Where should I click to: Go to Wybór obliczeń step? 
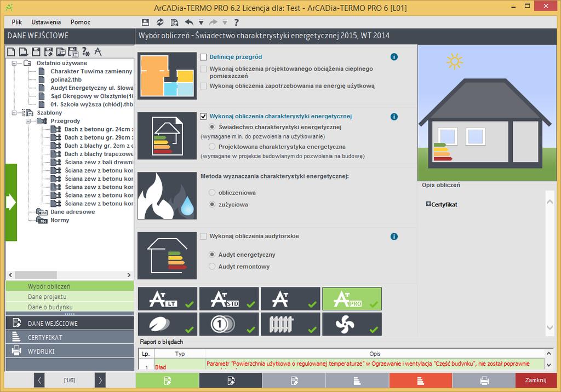pyautogui.click(x=70, y=286)
